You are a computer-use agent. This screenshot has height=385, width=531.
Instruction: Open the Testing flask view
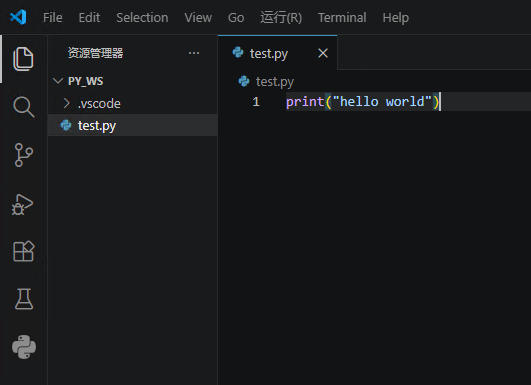click(24, 299)
